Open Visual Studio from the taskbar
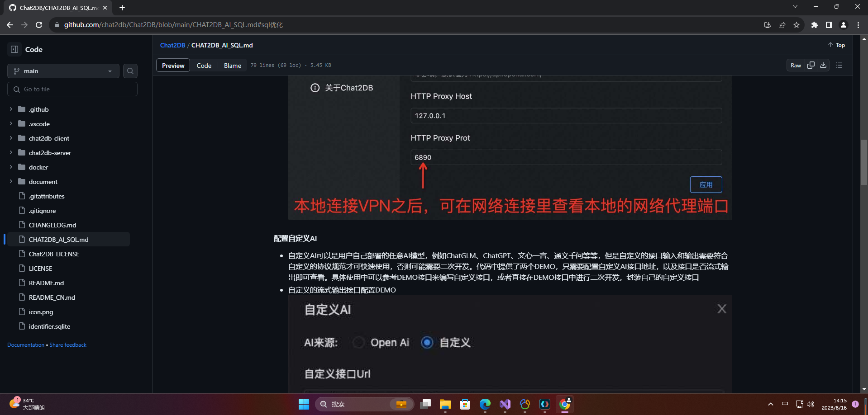 click(505, 404)
